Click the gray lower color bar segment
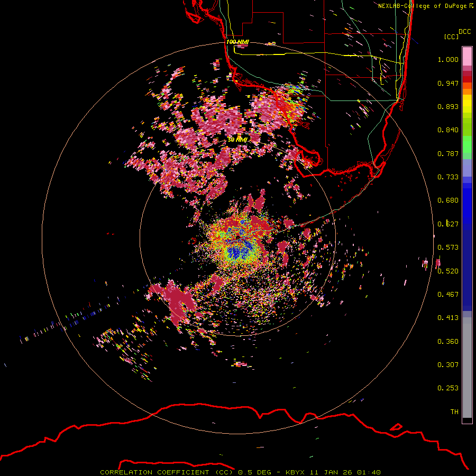476x476 pixels. coord(467,368)
